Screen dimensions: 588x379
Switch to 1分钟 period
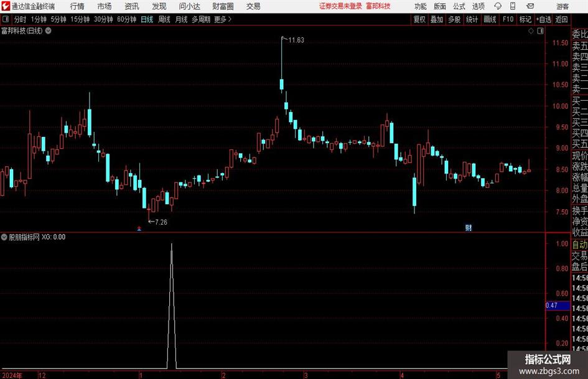tap(39, 19)
